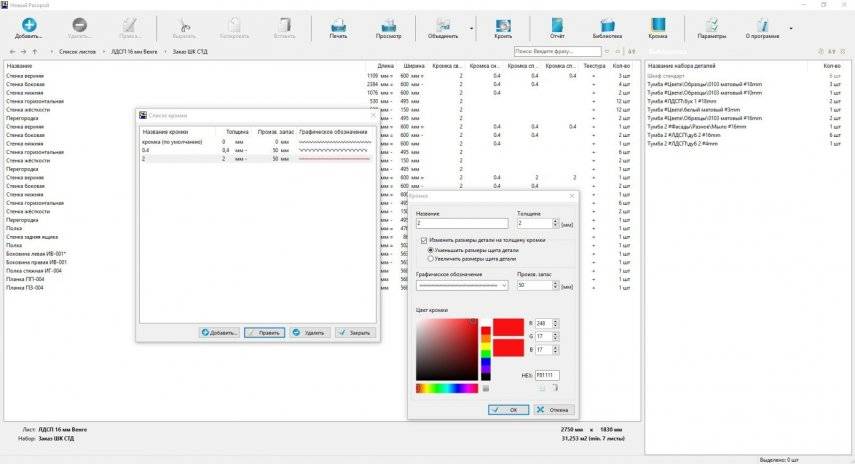Click the HEX color value field

tap(547, 374)
